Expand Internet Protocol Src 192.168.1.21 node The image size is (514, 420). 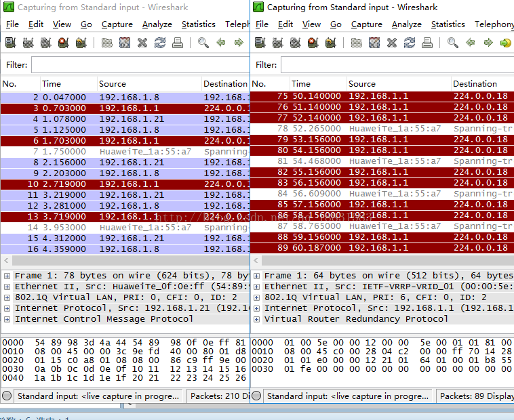point(7,308)
